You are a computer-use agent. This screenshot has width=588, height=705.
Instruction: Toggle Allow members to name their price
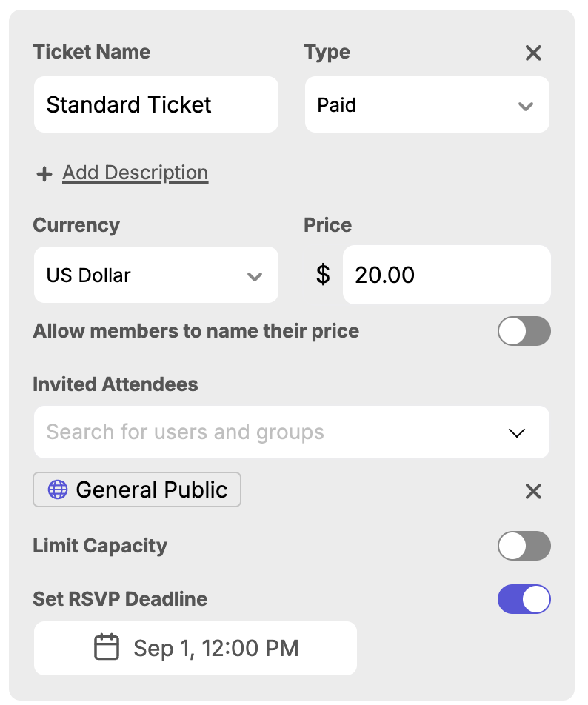[x=524, y=331]
